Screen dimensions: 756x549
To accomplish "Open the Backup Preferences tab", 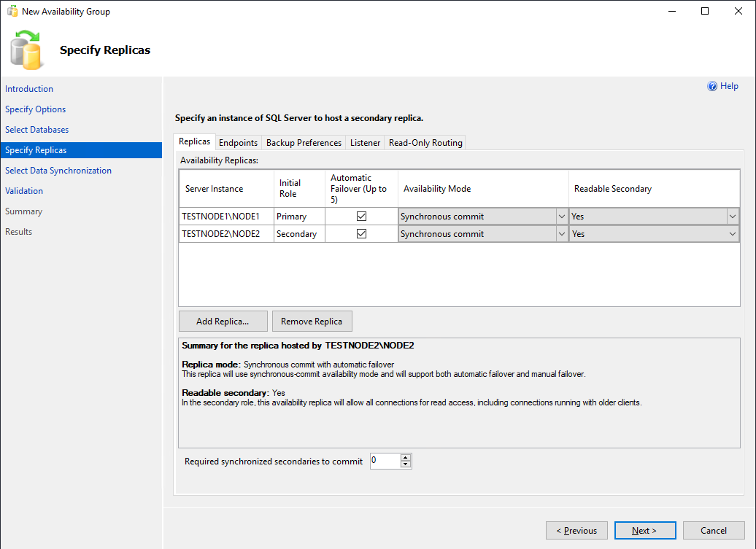I will tap(304, 143).
